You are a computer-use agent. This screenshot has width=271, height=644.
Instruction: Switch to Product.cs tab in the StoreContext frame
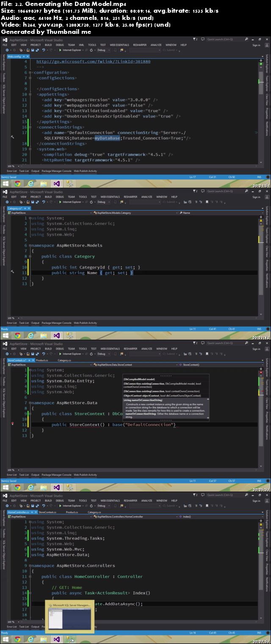(41, 360)
